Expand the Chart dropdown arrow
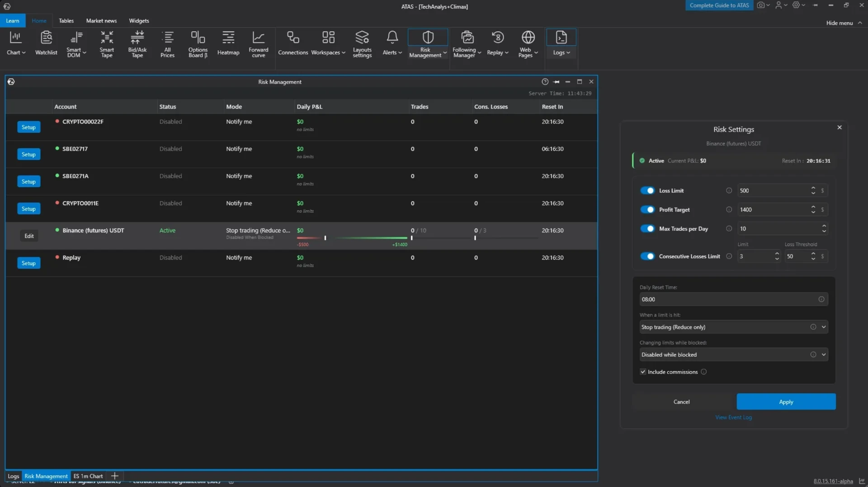The image size is (868, 487). click(x=24, y=52)
